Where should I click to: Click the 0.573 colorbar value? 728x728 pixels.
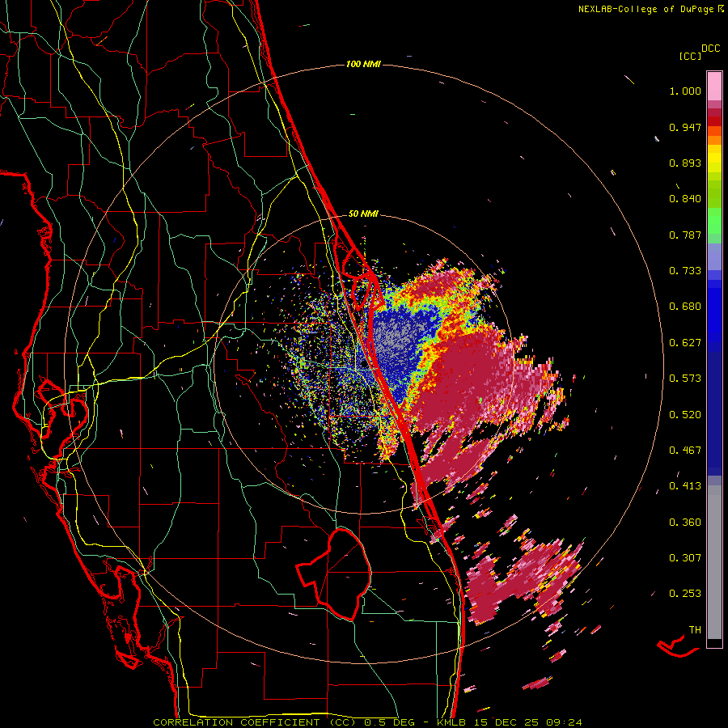[685, 379]
